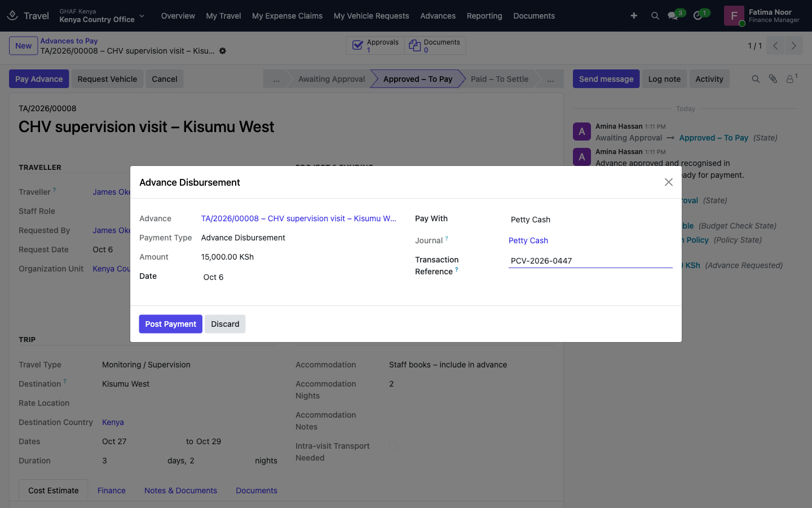Open the activities clock icon

pos(698,16)
